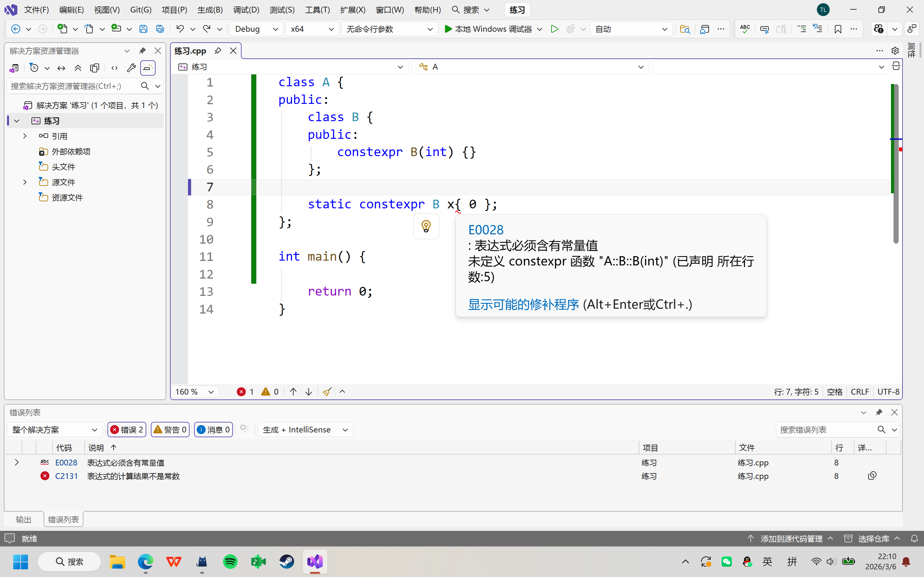Toggle the 消息 0 messages filter
Image resolution: width=924 pixels, height=577 pixels.
point(213,430)
